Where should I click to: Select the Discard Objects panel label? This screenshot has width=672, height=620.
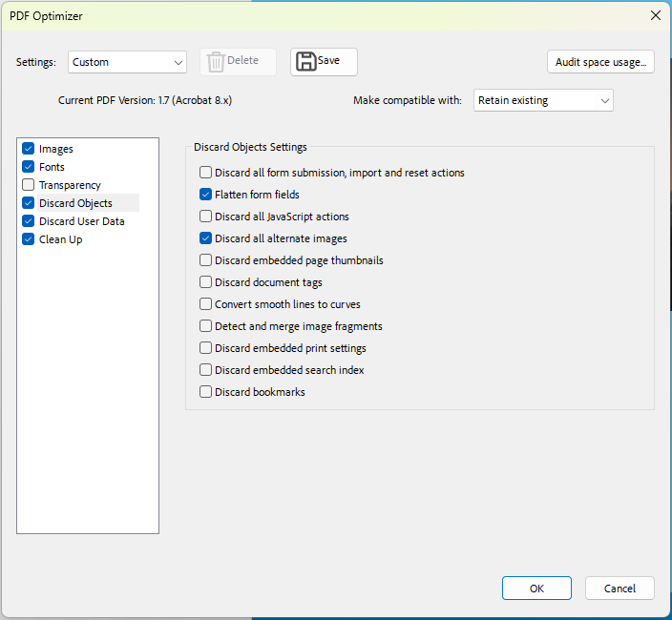[75, 203]
